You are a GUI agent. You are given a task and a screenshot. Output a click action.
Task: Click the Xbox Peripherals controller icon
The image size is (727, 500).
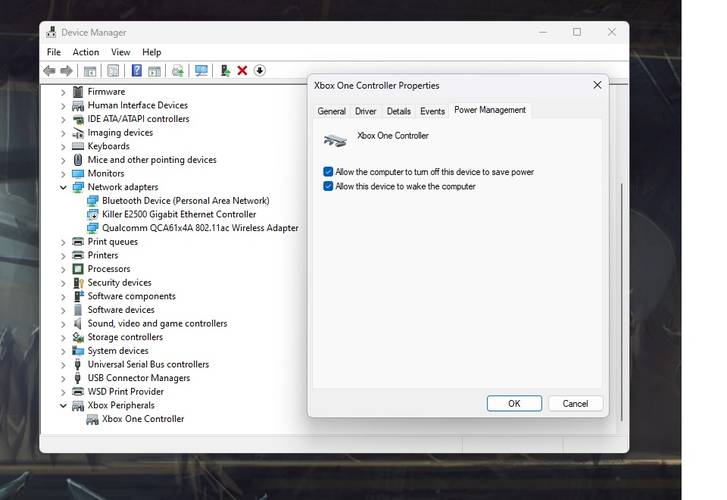[x=78, y=406]
